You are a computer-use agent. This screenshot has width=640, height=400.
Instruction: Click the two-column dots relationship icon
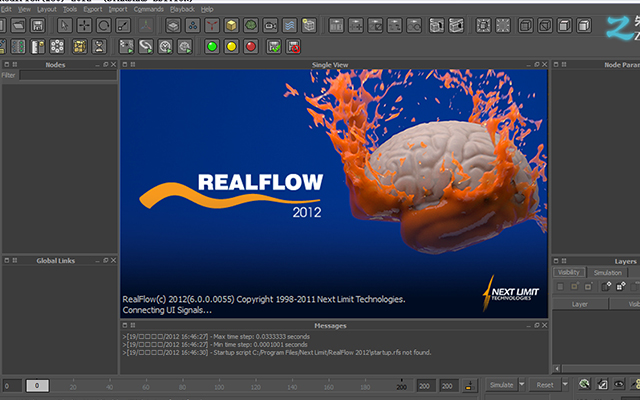[x=18, y=47]
